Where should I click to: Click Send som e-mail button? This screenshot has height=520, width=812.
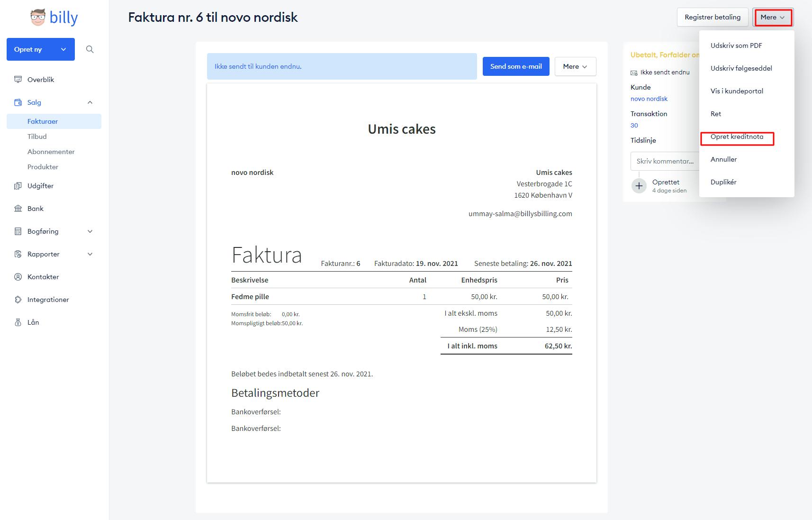[x=516, y=66]
